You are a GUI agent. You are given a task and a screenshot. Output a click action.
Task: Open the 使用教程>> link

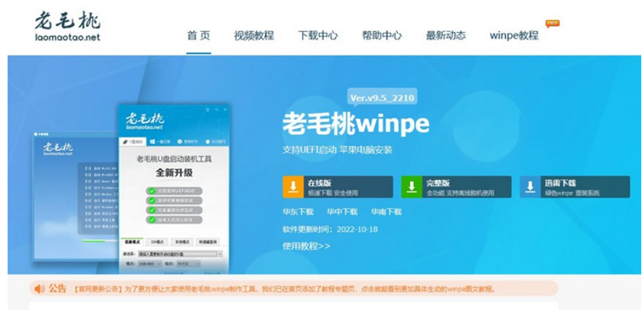(306, 245)
